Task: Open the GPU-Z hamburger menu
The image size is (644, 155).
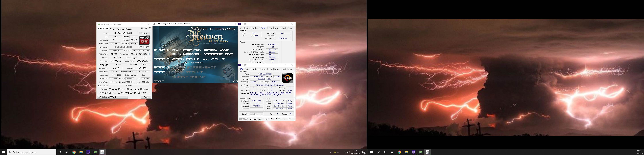Action: point(149,28)
